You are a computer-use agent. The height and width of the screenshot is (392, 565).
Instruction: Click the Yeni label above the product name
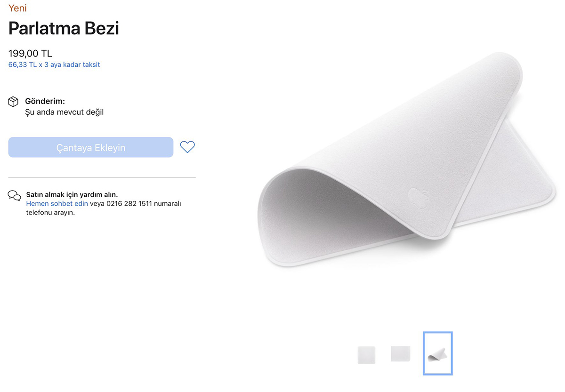click(17, 8)
